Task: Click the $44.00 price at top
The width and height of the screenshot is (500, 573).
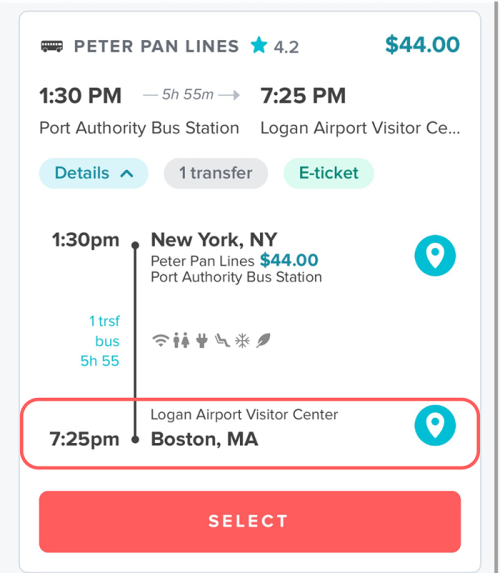Action: (x=422, y=45)
